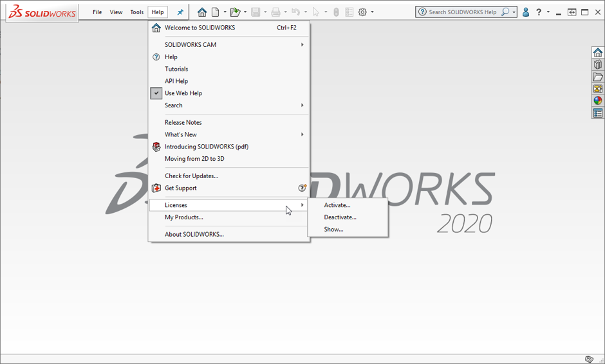Open the SOLIDWORKS CAM submenu
The height and width of the screenshot is (364, 605).
tap(229, 45)
